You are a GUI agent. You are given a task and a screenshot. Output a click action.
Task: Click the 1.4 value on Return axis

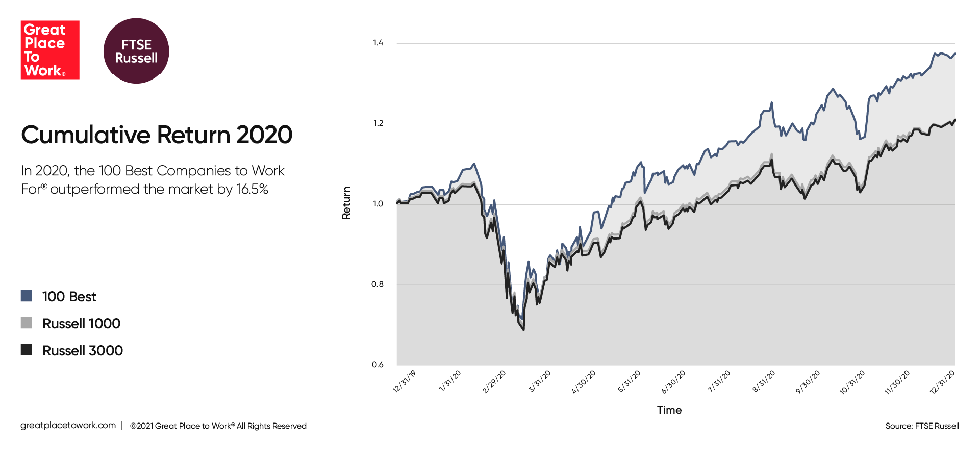[x=378, y=43]
